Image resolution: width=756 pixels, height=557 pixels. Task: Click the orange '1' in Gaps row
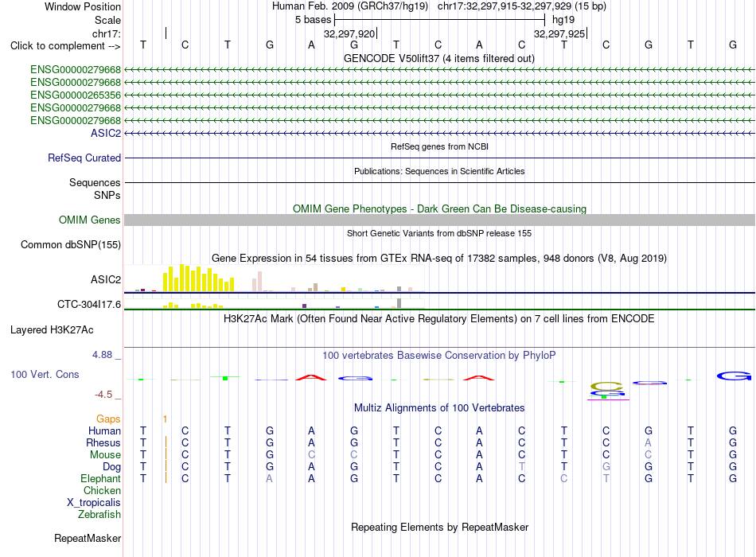[x=165, y=419]
